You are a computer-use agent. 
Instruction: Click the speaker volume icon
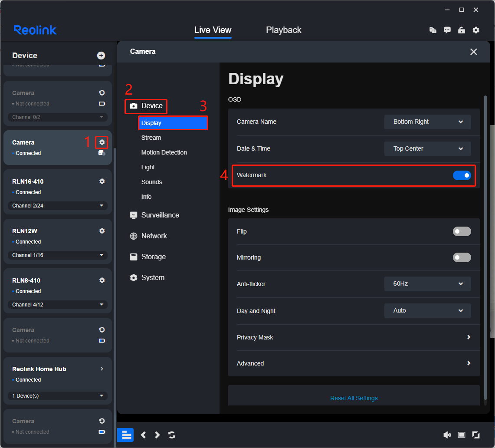click(447, 435)
